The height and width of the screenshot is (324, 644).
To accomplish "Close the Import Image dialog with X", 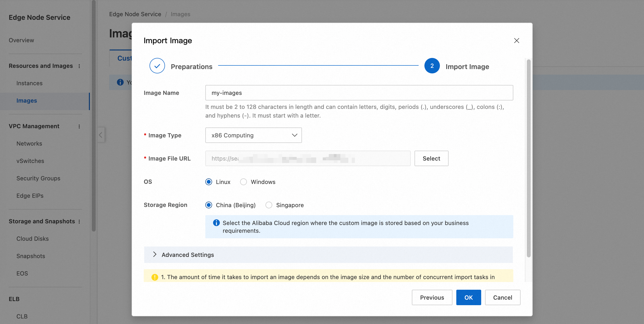I will tap(516, 41).
